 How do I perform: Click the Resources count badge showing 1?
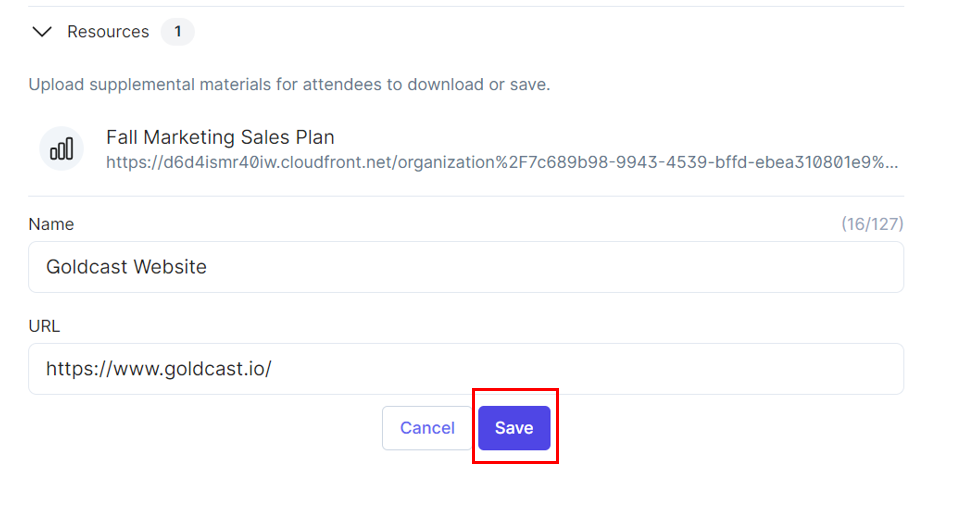[x=178, y=32]
